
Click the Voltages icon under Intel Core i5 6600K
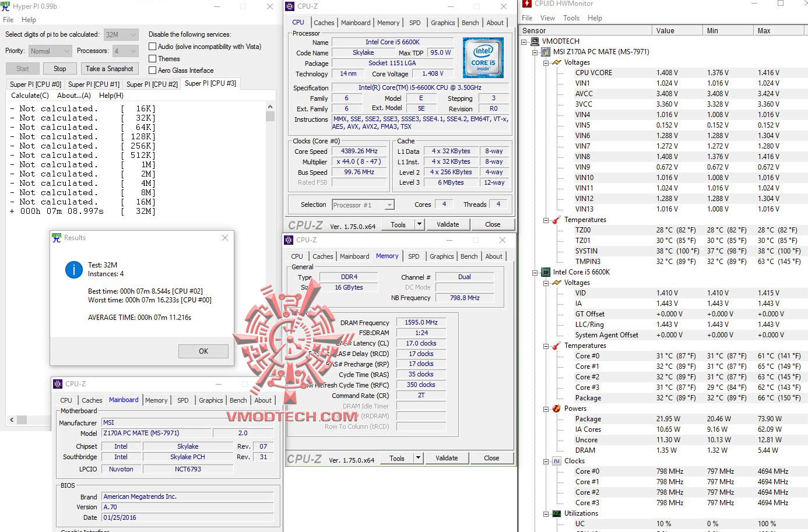pos(557,283)
